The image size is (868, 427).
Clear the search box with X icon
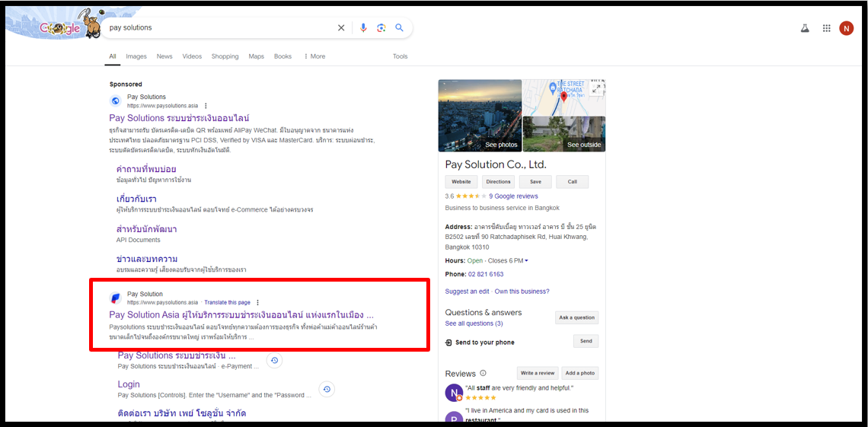341,28
